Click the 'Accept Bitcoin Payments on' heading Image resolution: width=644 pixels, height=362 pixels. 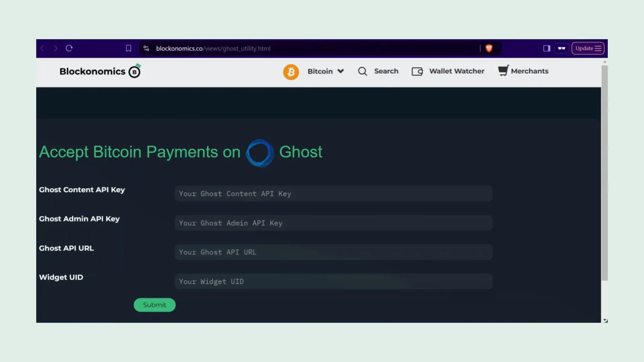point(140,152)
